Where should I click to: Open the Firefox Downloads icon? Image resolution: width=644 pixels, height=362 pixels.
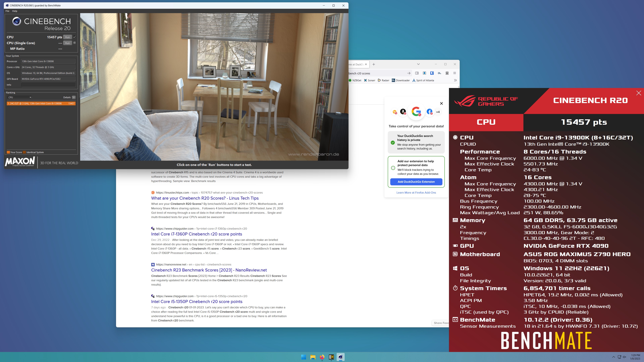(424, 73)
